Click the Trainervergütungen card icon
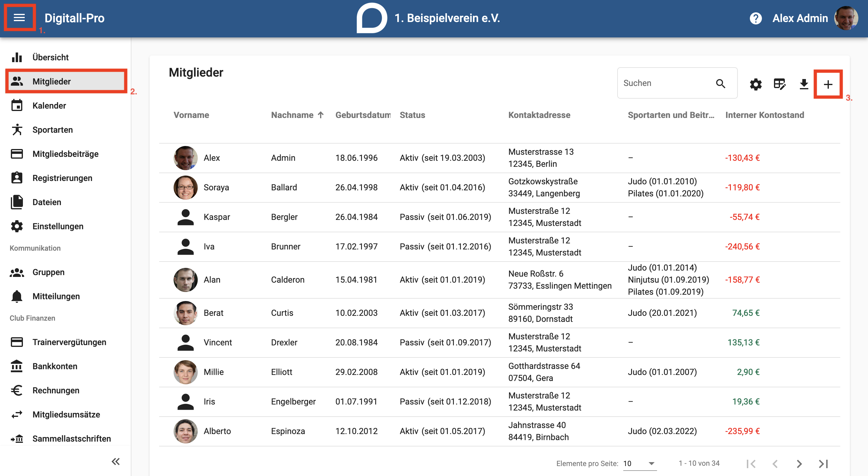The image size is (868, 476). click(x=17, y=342)
